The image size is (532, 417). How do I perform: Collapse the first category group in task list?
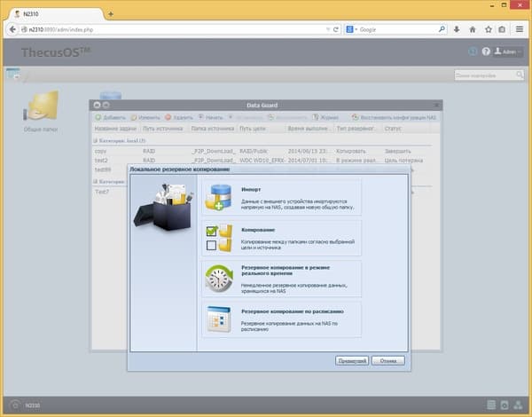[96, 140]
